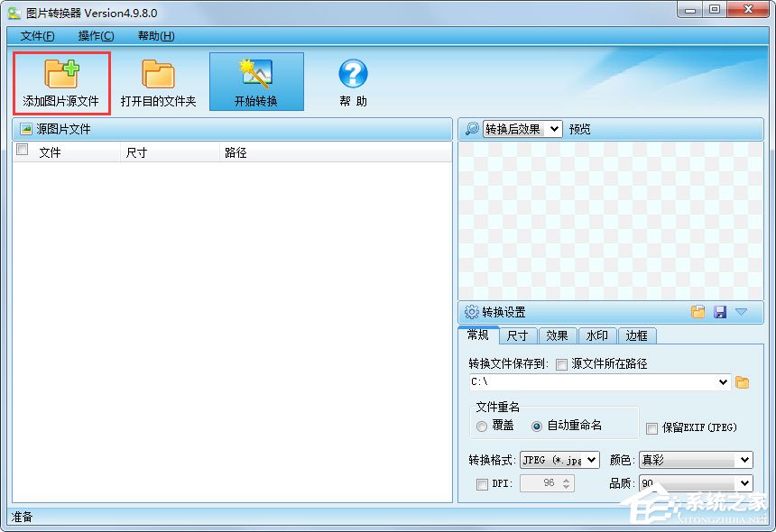Select the 覆盖 radio button
776x532 pixels.
click(x=481, y=427)
